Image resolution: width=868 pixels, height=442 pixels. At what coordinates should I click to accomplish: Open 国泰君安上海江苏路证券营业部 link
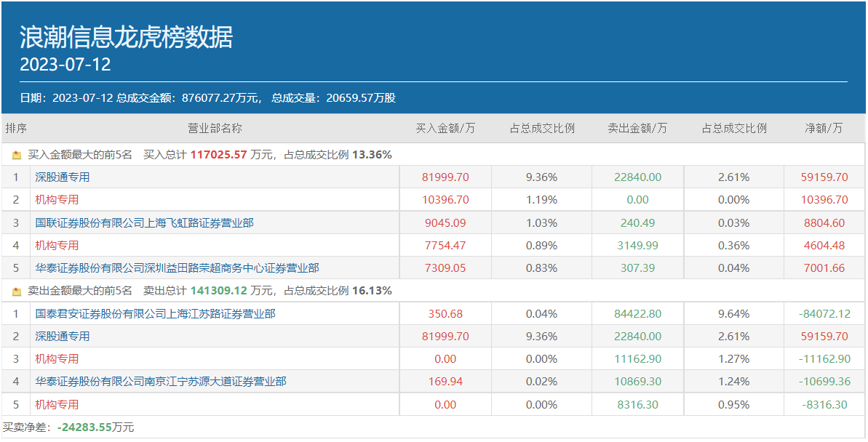(x=155, y=314)
